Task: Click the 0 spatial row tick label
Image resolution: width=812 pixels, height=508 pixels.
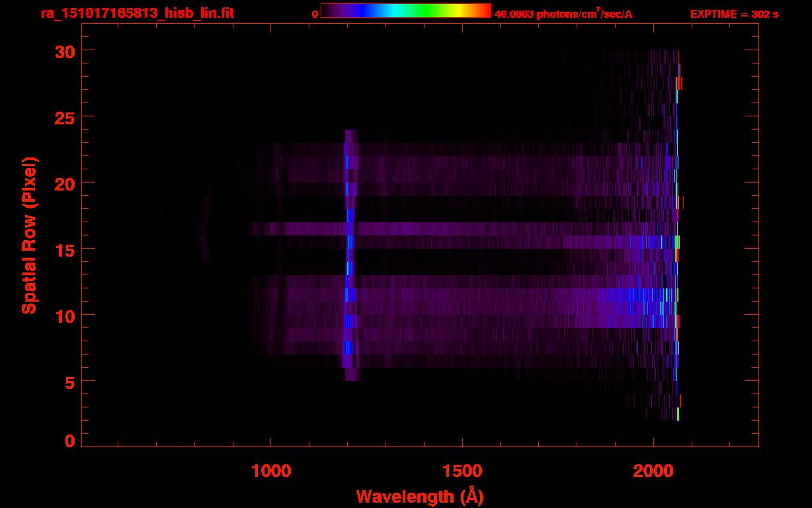Action: tap(71, 441)
